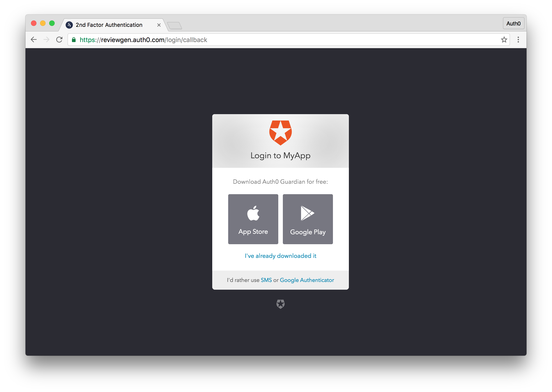Screen dimensions: 552x392
Task: Click the Auth0 Guardian shield icon
Action: pyautogui.click(x=280, y=133)
